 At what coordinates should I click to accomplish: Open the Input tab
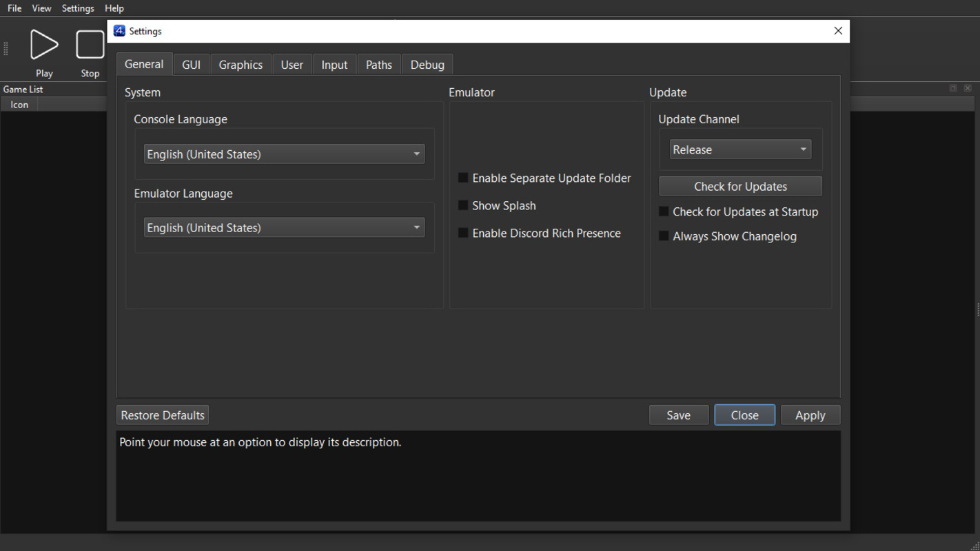334,65
